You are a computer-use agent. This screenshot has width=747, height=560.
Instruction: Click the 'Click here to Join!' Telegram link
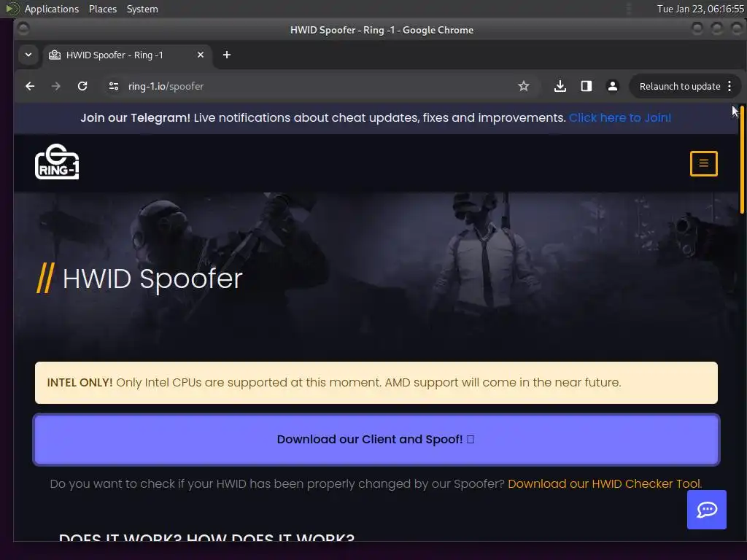tap(620, 117)
